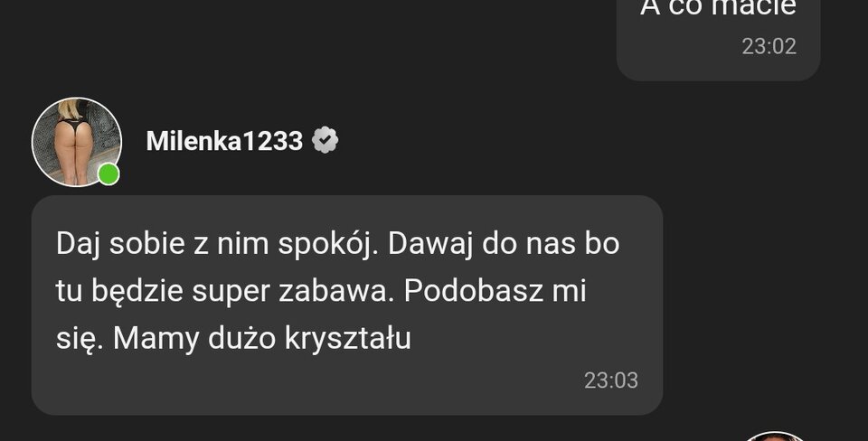The height and width of the screenshot is (441, 868).
Task: Open the partially visible avatar at bottom right
Action: [x=775, y=436]
